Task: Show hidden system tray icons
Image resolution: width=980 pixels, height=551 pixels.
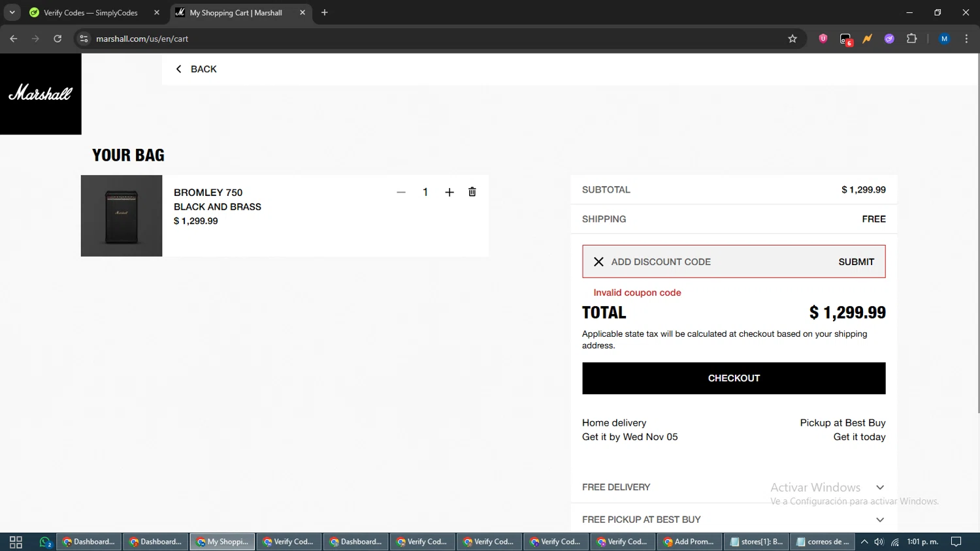Action: pos(864,542)
